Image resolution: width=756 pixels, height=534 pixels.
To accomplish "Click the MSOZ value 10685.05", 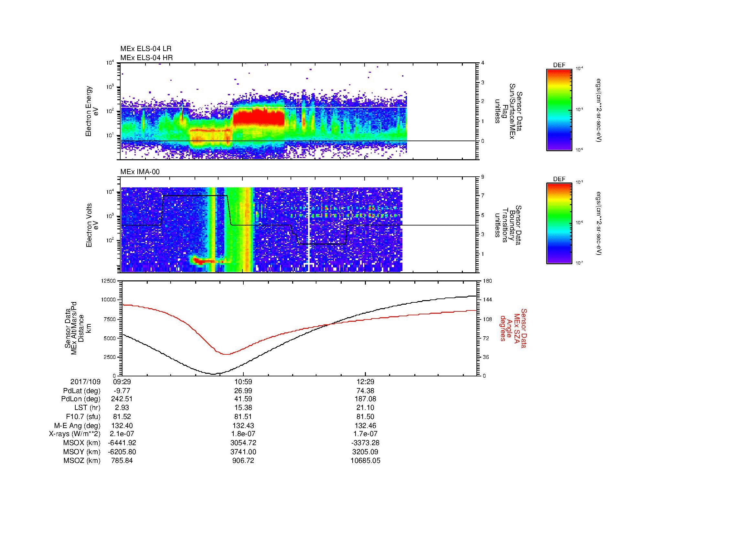I will click(x=366, y=461).
